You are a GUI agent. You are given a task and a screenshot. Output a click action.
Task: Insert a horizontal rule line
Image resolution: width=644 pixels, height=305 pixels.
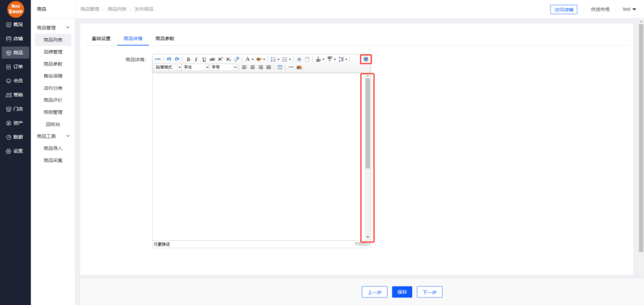coord(291,67)
